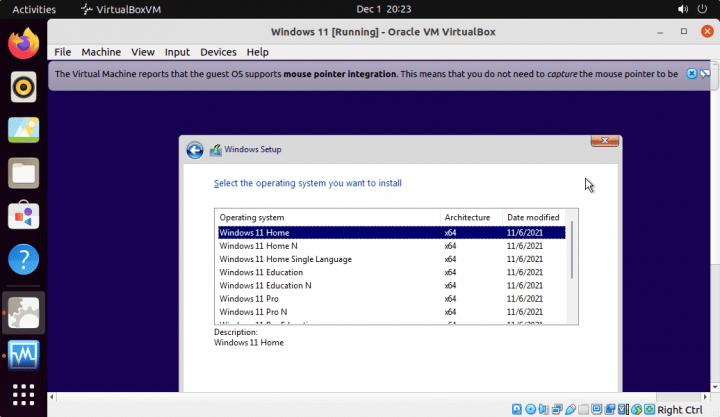Click the display status icon
Image resolution: width=720 pixels, height=417 pixels.
pos(596,409)
